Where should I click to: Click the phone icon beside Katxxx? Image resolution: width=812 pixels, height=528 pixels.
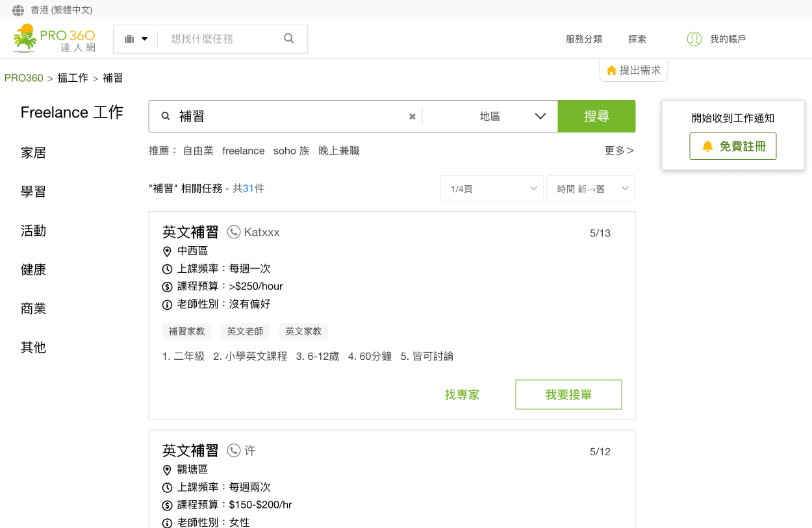click(x=233, y=232)
